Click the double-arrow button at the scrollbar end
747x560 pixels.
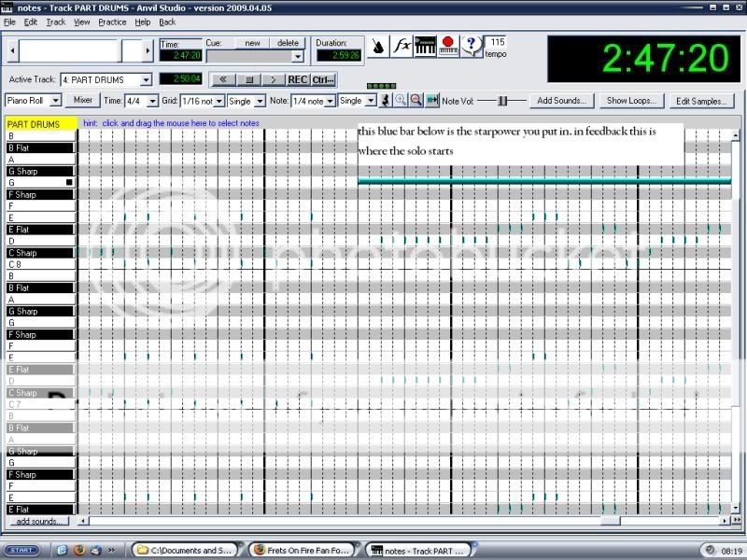tap(737, 521)
